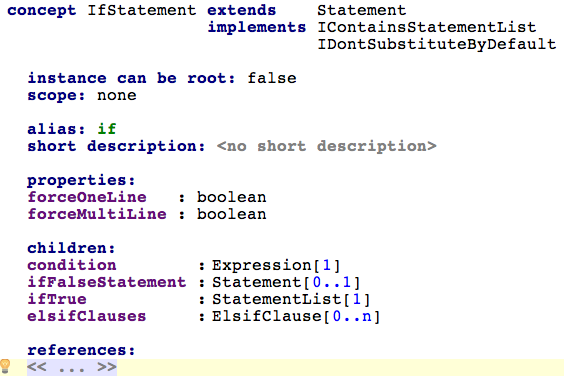Change the forceOneLine boolean type
This screenshot has height=389, width=564.
point(232,197)
